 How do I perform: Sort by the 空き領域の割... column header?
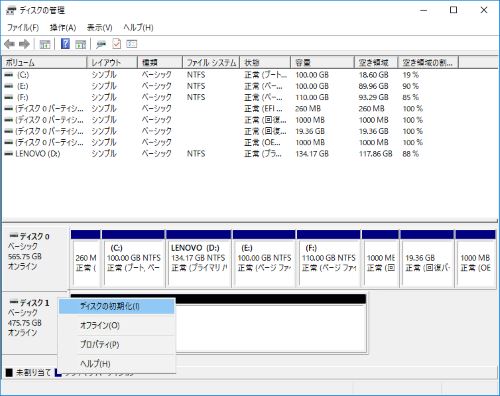click(x=428, y=62)
